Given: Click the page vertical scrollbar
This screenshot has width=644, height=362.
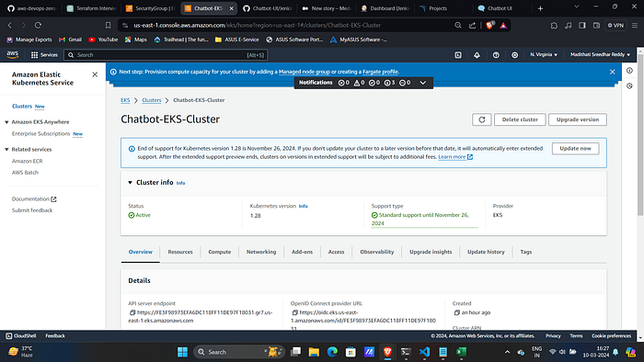Looking at the screenshot, I should 640,134.
